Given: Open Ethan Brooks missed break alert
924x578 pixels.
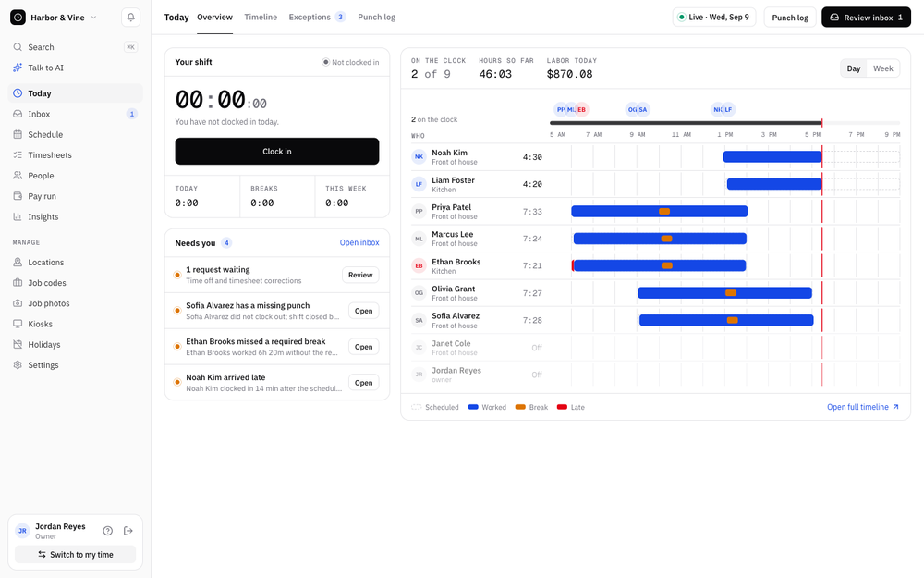Looking at the screenshot, I should [x=363, y=347].
